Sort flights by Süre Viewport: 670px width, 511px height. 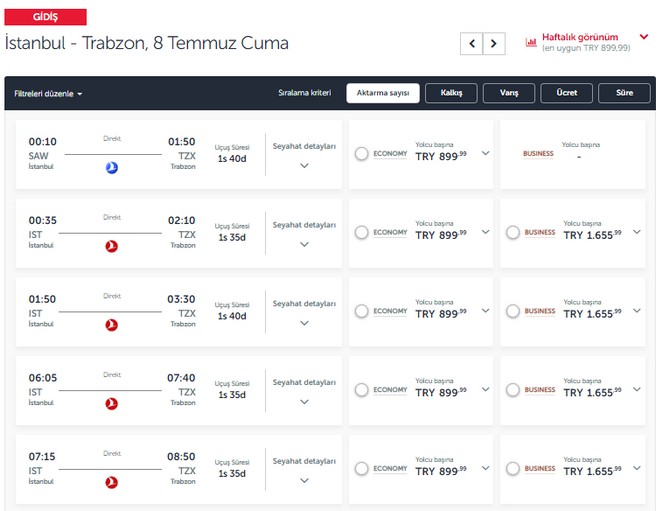coord(624,93)
